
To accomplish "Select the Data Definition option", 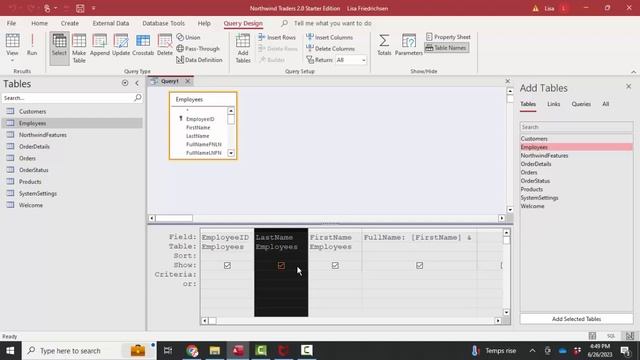I will (x=199, y=60).
